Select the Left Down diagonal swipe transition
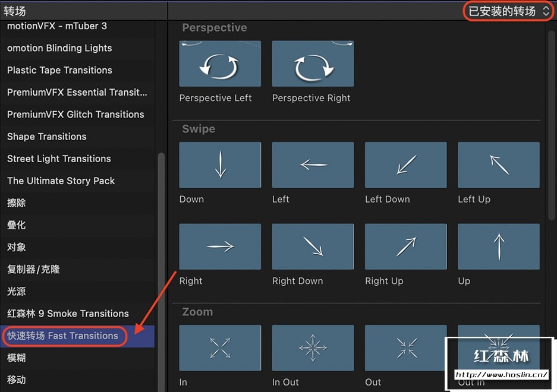Screen dimensions: 557x392 (405, 165)
